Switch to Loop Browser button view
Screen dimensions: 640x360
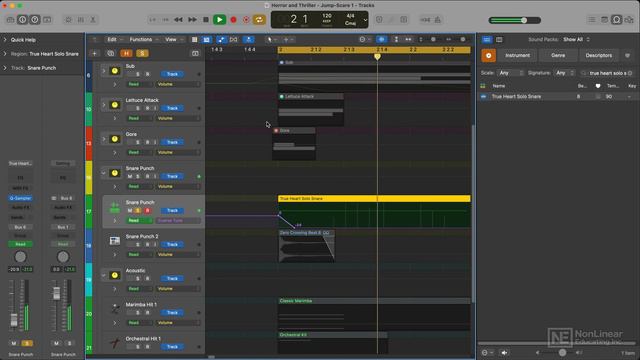[487, 40]
